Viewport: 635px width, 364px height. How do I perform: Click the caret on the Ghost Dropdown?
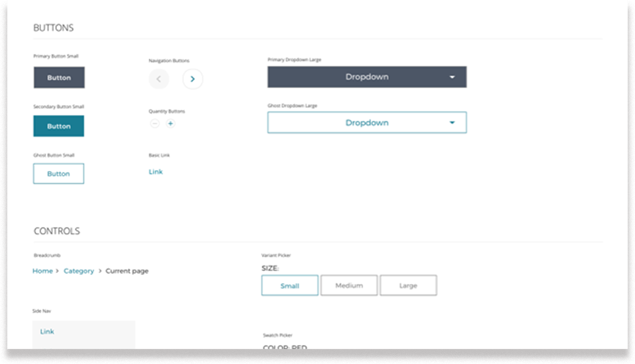click(452, 122)
